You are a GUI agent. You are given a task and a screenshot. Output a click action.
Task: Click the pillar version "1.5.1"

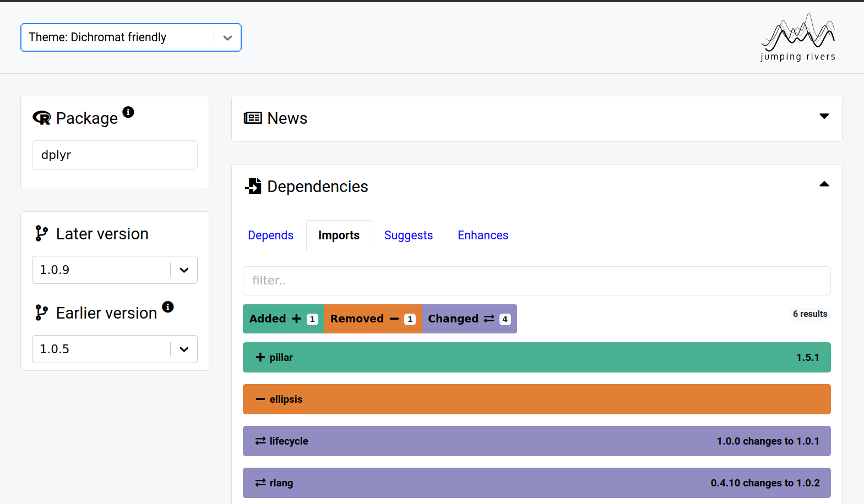coord(808,357)
